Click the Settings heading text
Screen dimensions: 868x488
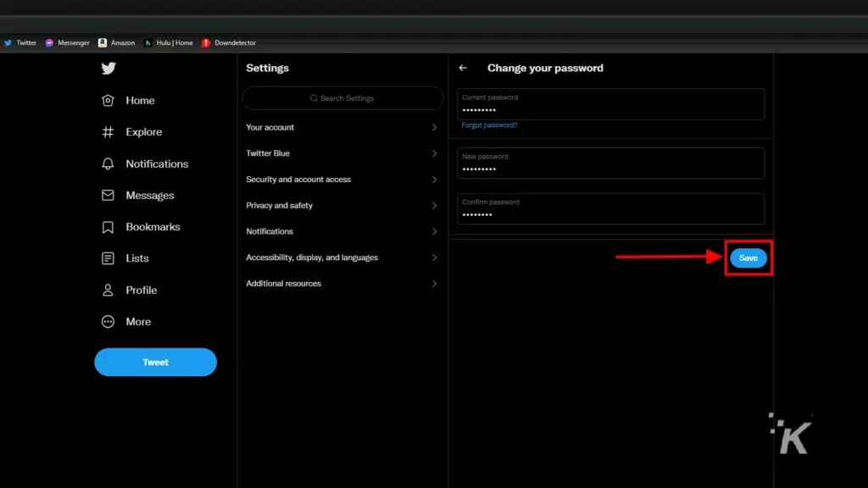click(267, 68)
